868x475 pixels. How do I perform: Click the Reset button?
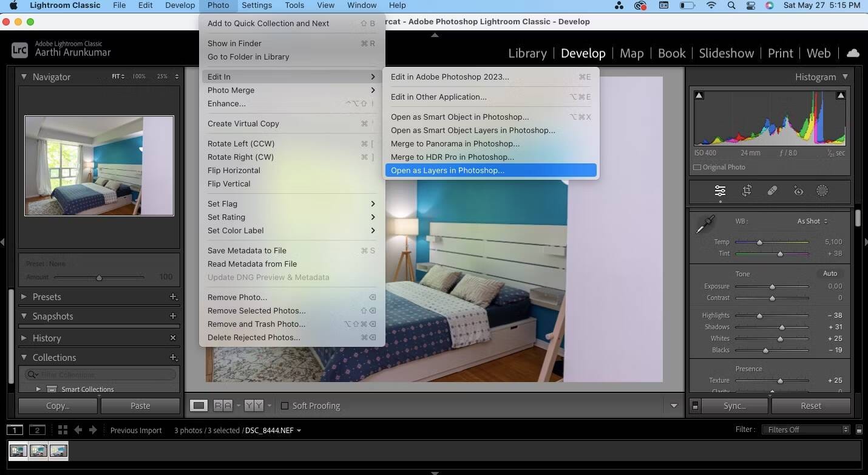click(x=810, y=406)
